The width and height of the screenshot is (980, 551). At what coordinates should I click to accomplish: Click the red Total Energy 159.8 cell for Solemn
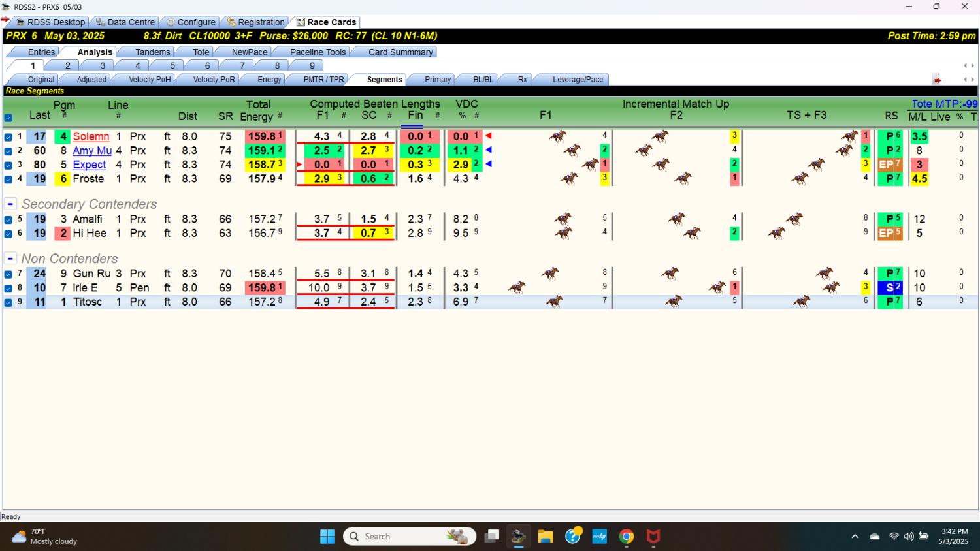pyautogui.click(x=265, y=136)
